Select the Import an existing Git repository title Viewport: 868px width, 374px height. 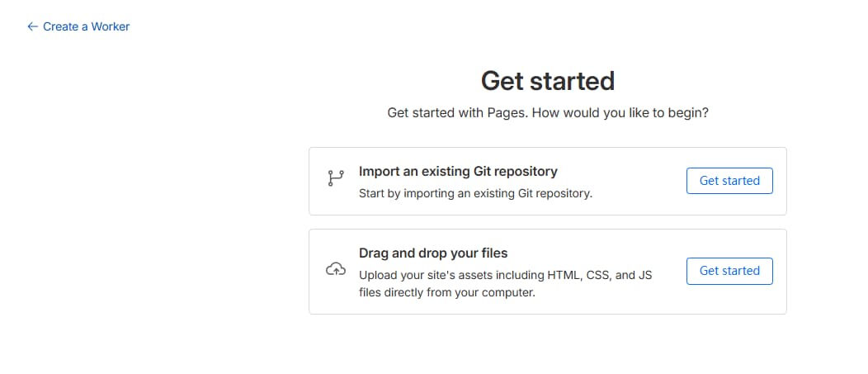click(458, 172)
